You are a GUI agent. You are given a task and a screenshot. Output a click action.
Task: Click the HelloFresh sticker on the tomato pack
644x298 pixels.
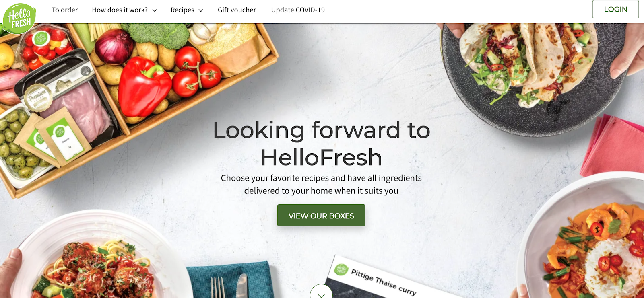(41, 39)
